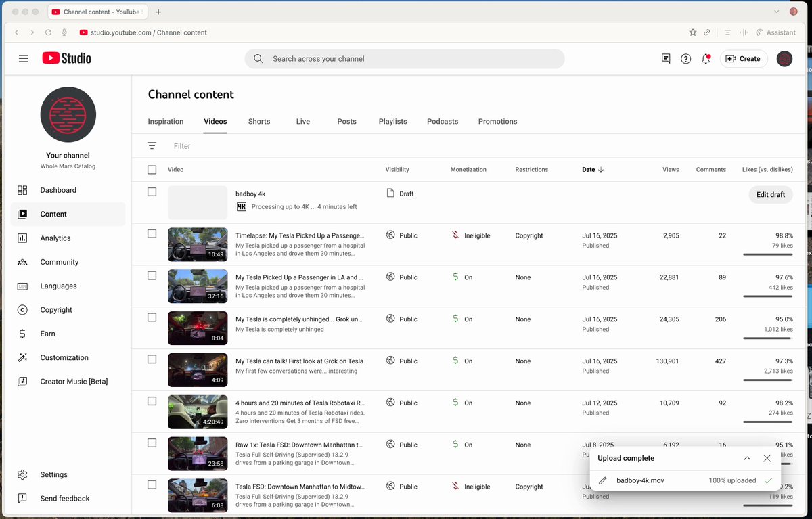Open the hamburger menu next to YouTube Studio logo

click(x=23, y=59)
